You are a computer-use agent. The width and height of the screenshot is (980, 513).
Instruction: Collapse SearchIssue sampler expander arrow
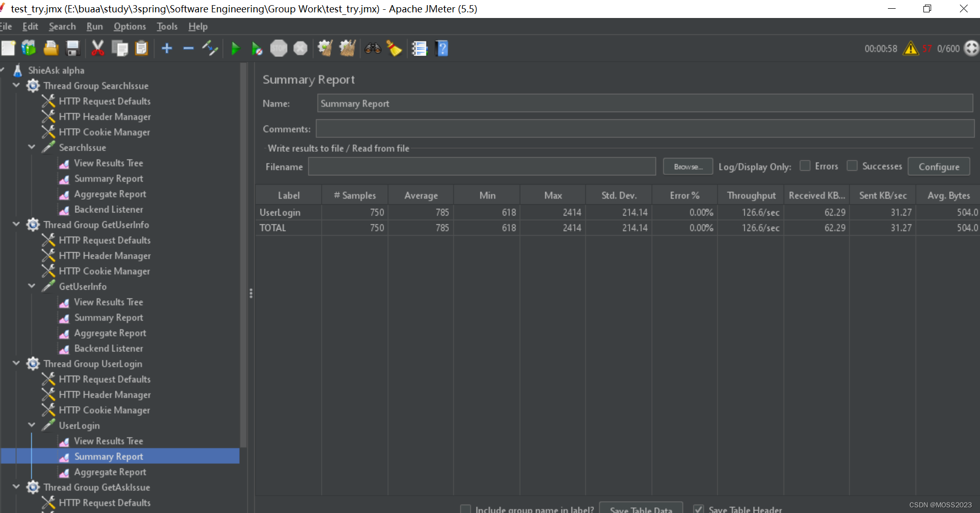(31, 147)
